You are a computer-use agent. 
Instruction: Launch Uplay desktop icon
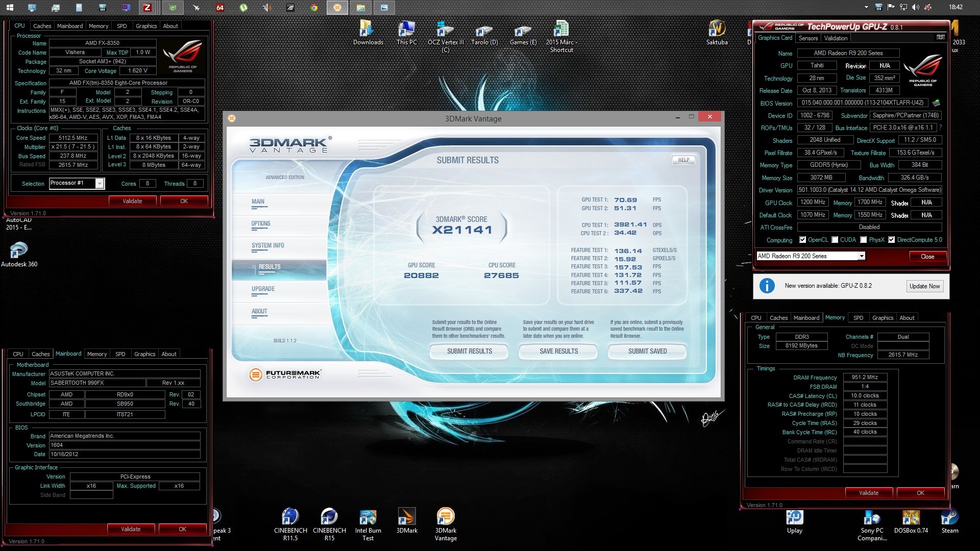(794, 521)
